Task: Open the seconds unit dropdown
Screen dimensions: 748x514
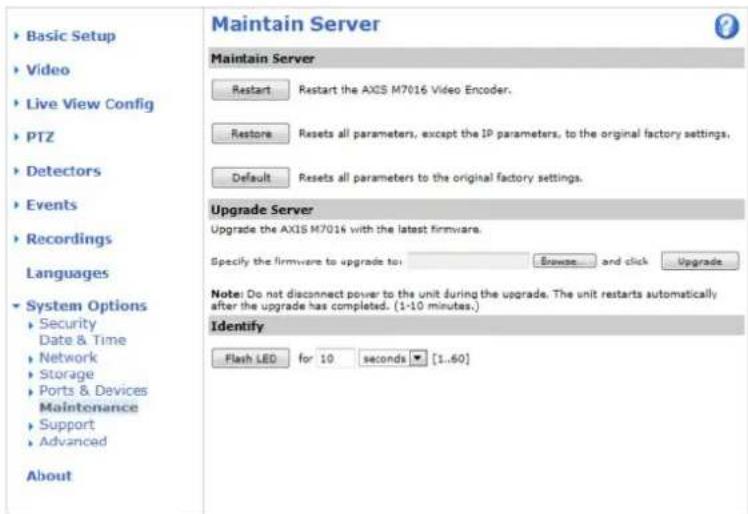Action: [393, 358]
